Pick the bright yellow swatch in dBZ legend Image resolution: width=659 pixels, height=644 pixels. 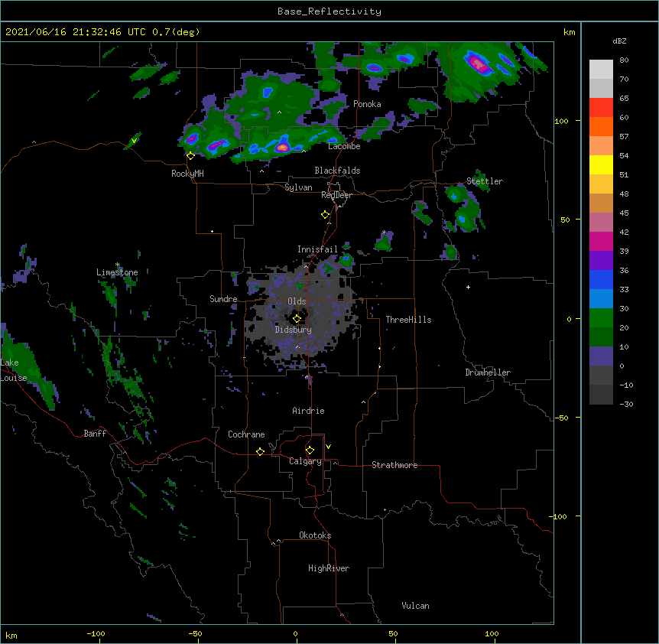coord(601,164)
